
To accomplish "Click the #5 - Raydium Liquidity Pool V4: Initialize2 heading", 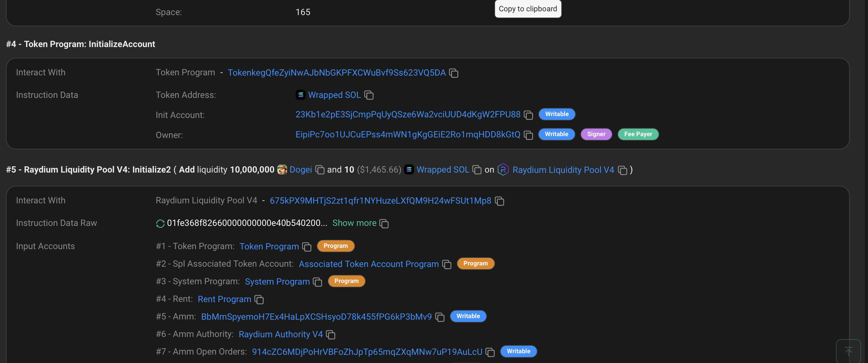I will click(x=88, y=169).
